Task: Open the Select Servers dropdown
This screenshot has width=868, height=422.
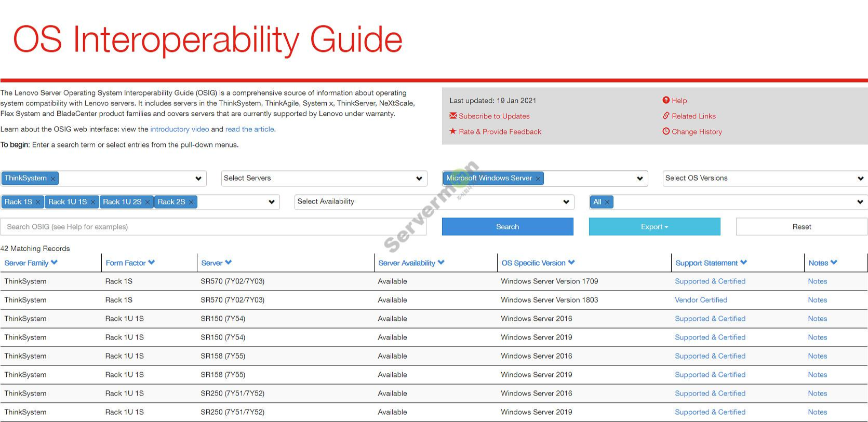Action: click(x=324, y=179)
